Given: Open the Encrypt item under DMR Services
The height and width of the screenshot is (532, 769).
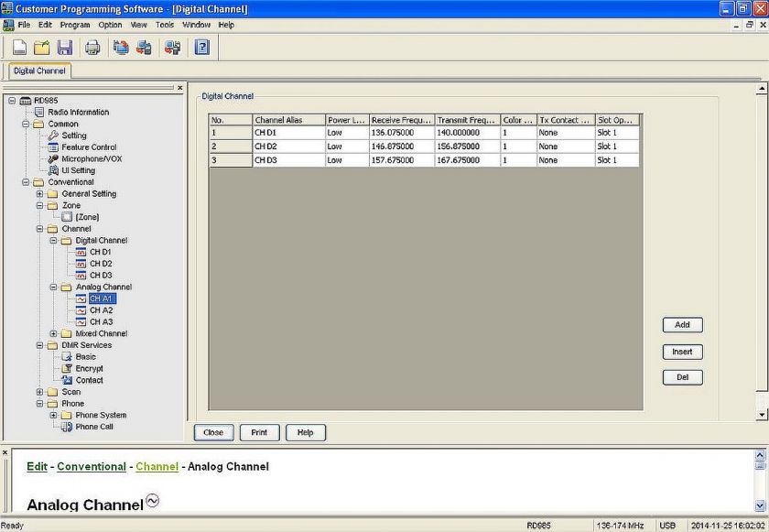Looking at the screenshot, I should coord(90,368).
